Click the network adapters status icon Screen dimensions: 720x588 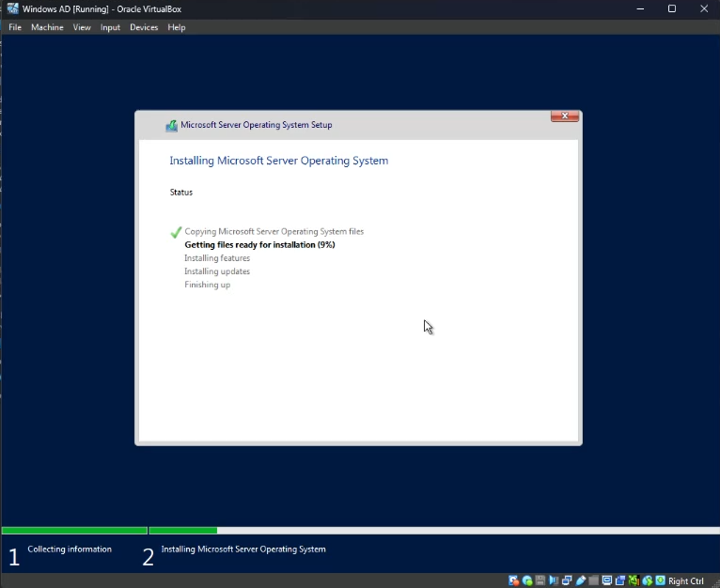tap(567, 580)
